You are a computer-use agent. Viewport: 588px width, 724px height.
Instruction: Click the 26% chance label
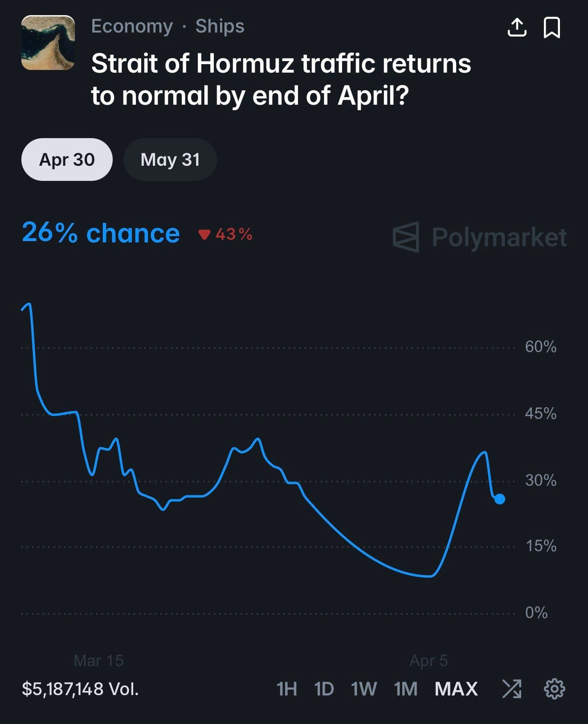[100, 233]
